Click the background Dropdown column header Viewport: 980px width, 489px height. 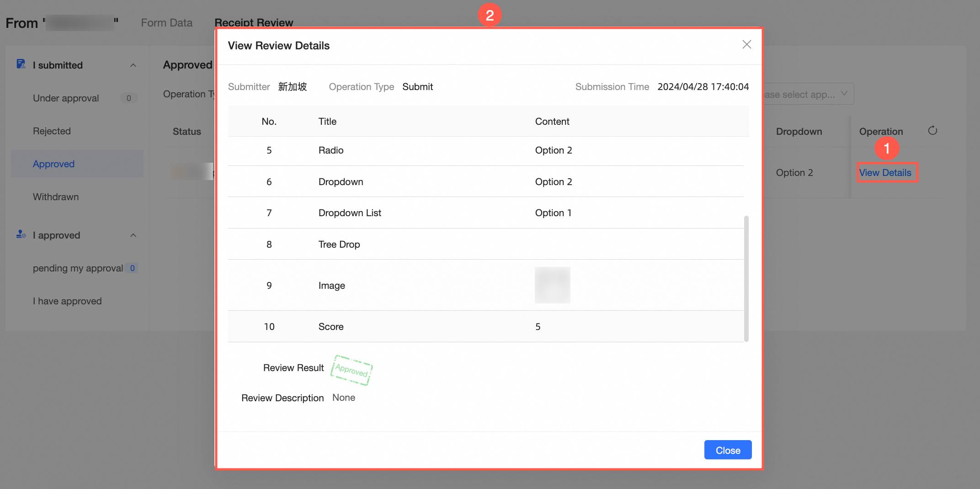799,132
